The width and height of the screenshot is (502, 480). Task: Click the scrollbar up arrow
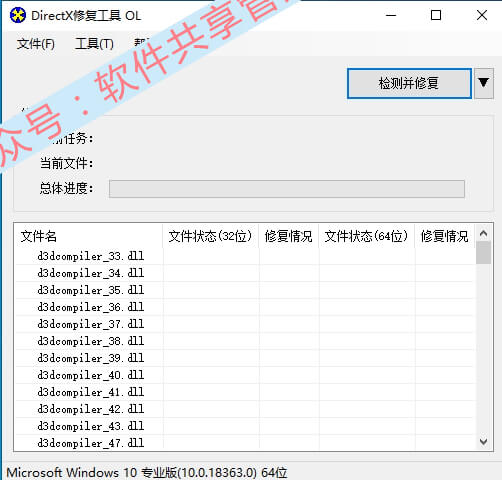[x=483, y=233]
